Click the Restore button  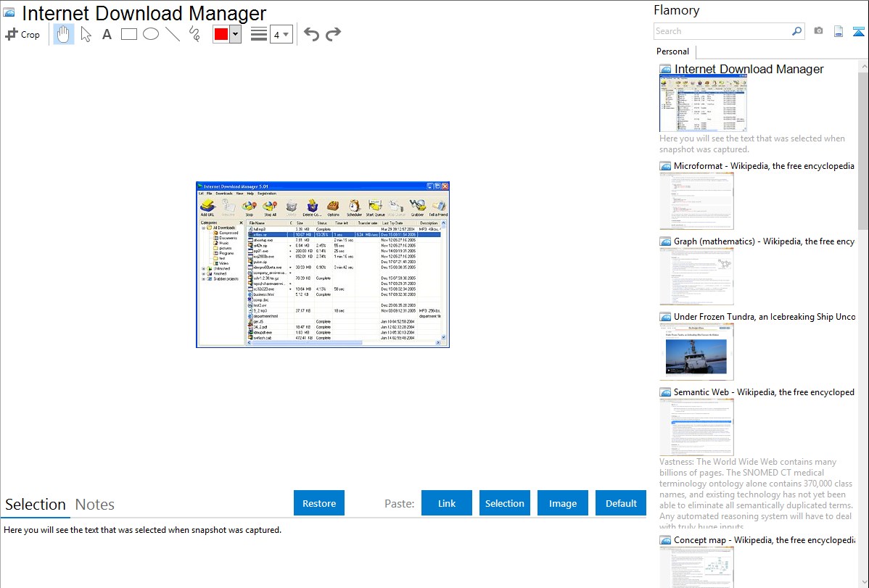319,503
